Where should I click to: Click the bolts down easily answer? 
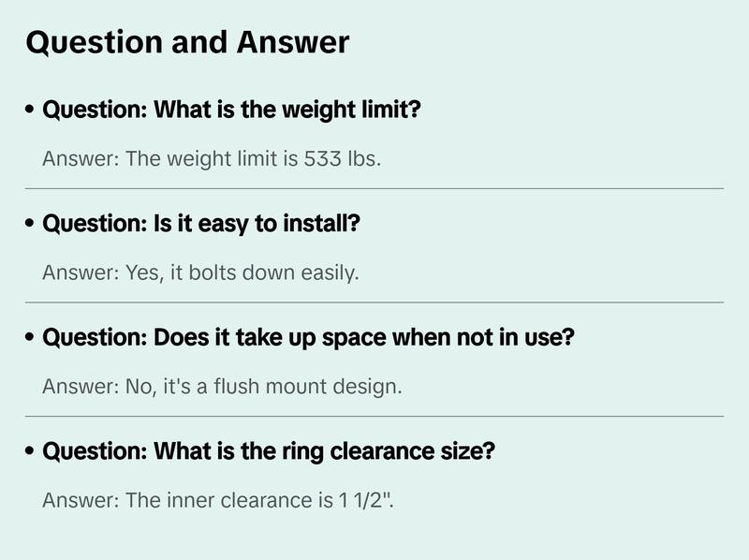pos(200,273)
